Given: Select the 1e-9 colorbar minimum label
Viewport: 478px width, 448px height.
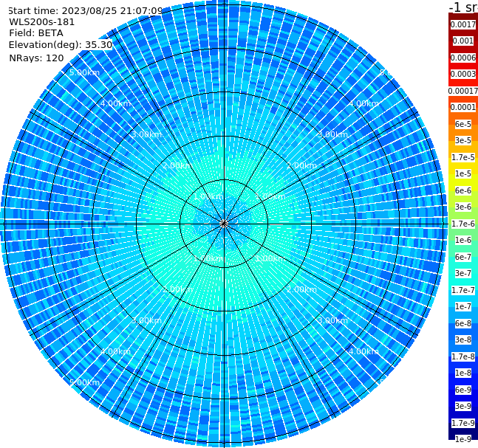Looking at the screenshot, I should [463, 439].
